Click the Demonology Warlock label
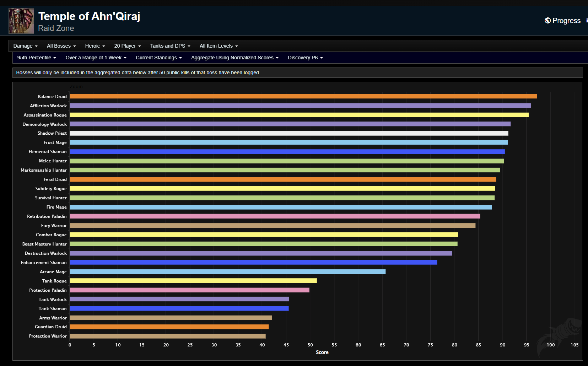 point(44,124)
